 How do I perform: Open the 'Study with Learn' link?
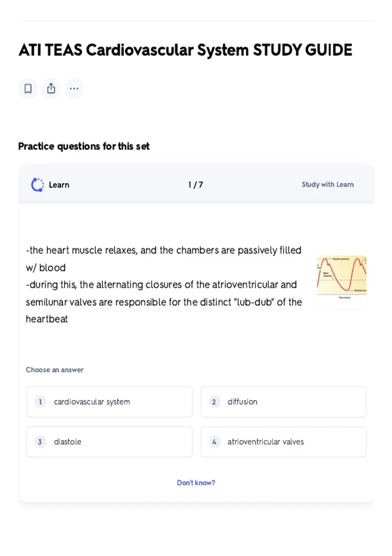click(328, 184)
